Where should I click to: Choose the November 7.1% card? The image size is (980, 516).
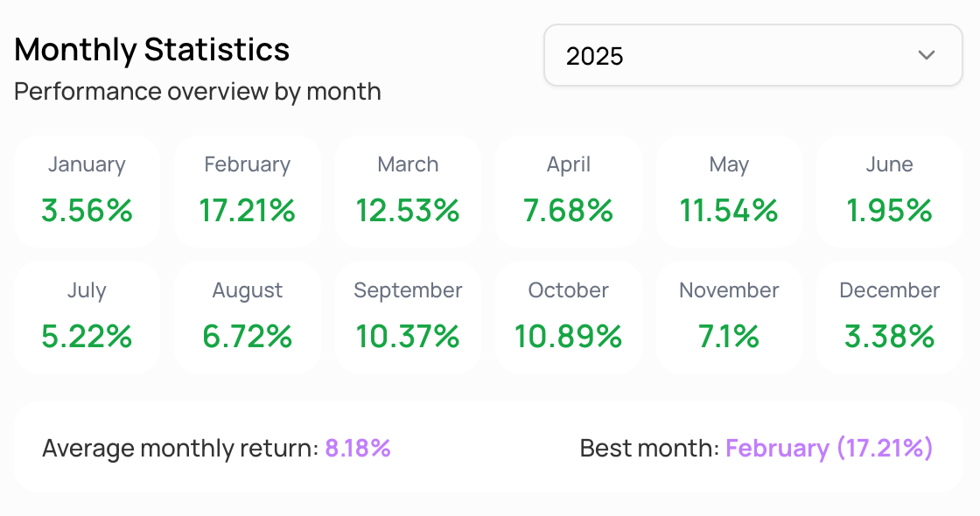(x=729, y=317)
